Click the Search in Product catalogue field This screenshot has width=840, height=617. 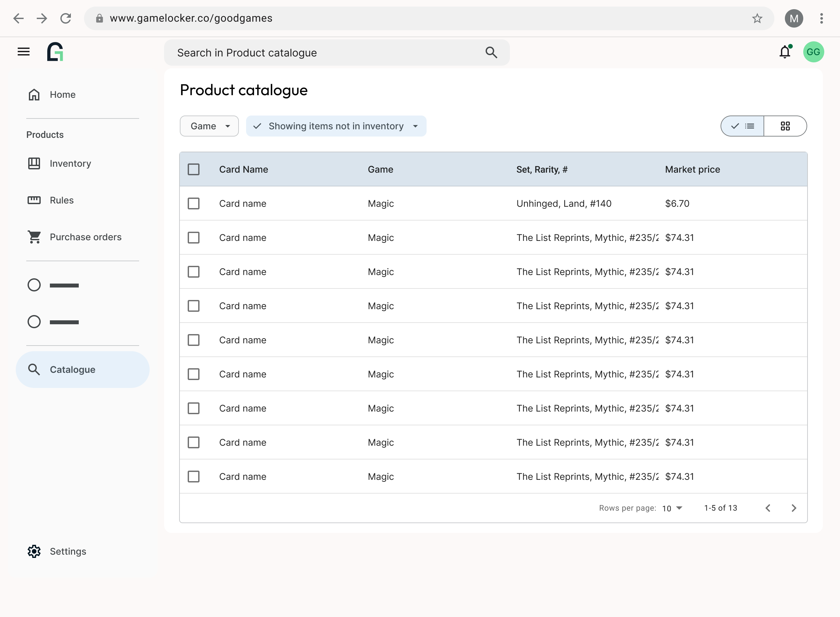[337, 53]
